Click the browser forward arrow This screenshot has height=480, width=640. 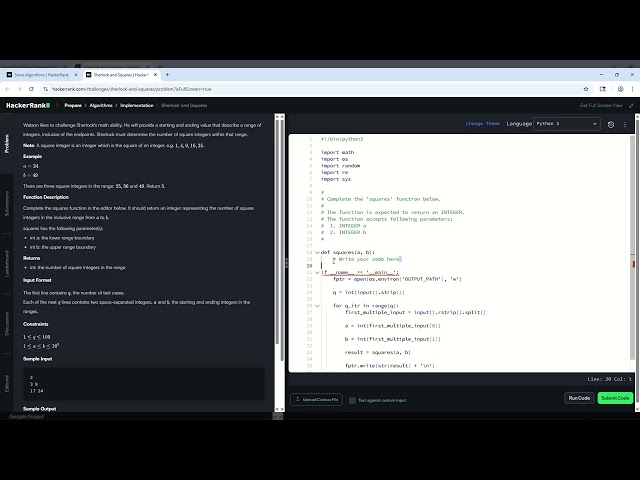pyautogui.click(x=19, y=89)
